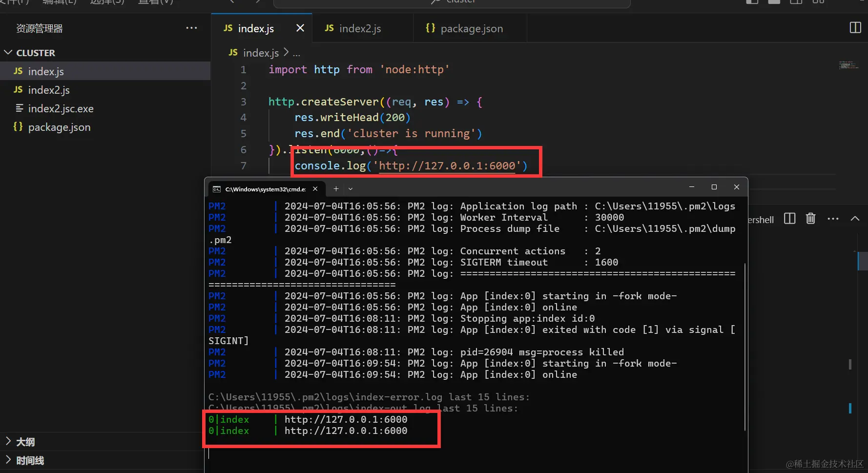The width and height of the screenshot is (868, 473).
Task: Click code line 'import http from node:http'
Action: coord(359,70)
